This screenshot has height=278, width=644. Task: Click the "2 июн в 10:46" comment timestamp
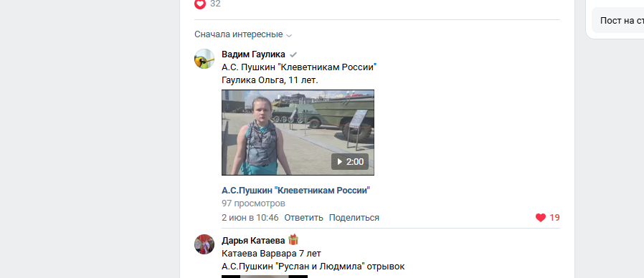pyautogui.click(x=250, y=218)
